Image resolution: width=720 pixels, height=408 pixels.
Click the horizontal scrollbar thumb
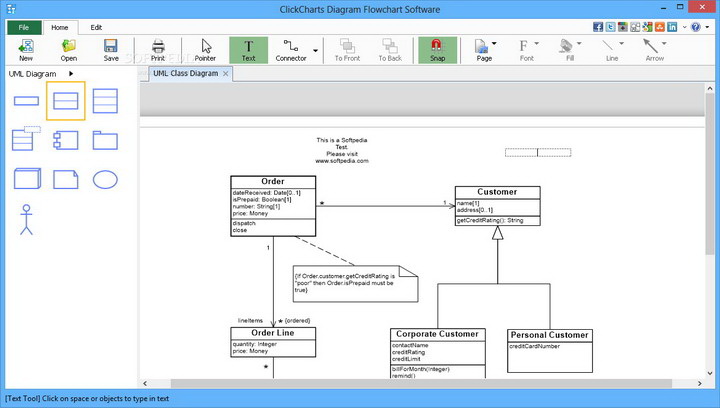coord(421,383)
